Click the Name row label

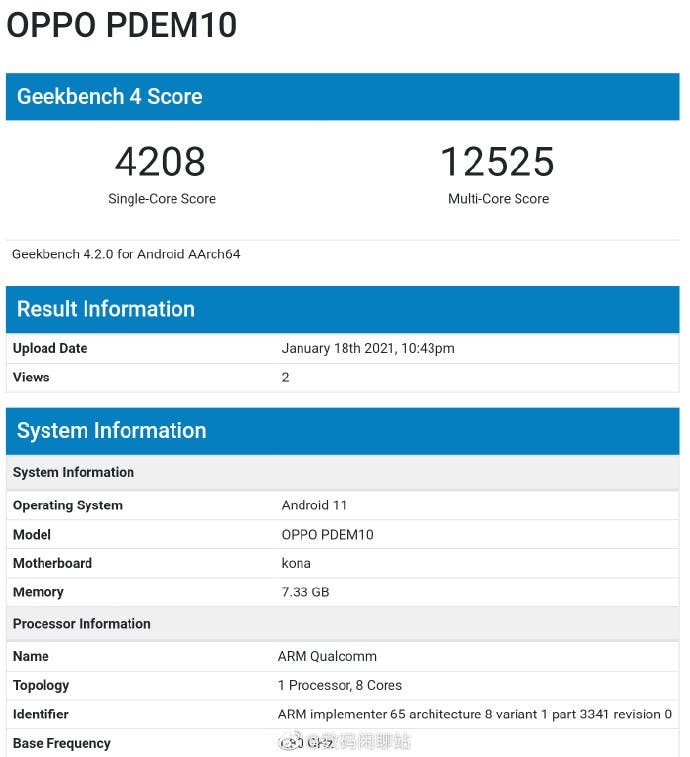point(31,656)
